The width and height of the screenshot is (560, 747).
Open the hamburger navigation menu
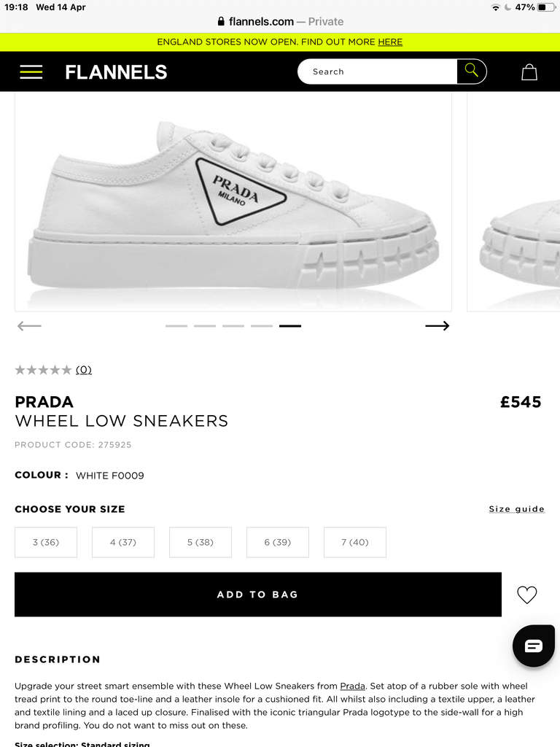click(x=31, y=72)
